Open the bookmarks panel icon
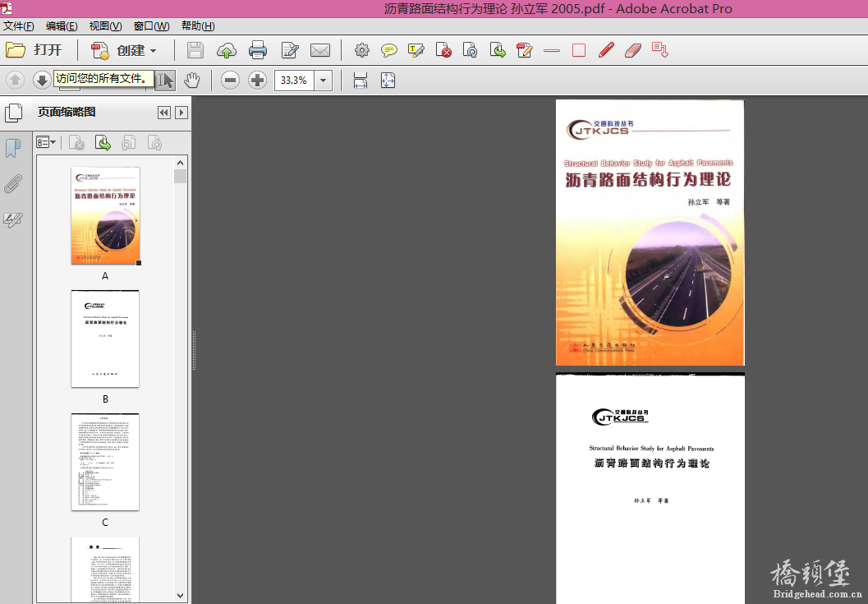This screenshot has width=868, height=604. click(x=13, y=148)
